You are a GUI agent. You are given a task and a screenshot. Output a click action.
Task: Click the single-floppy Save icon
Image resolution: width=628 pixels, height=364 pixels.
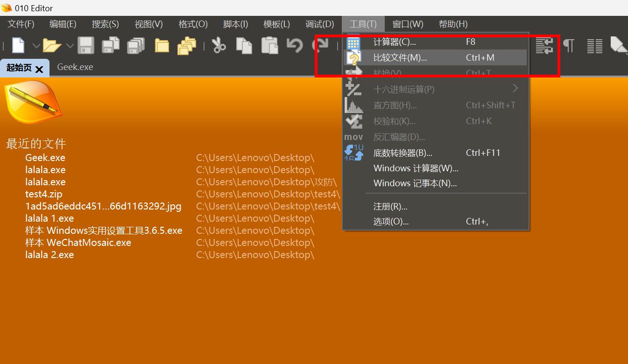tap(85, 45)
